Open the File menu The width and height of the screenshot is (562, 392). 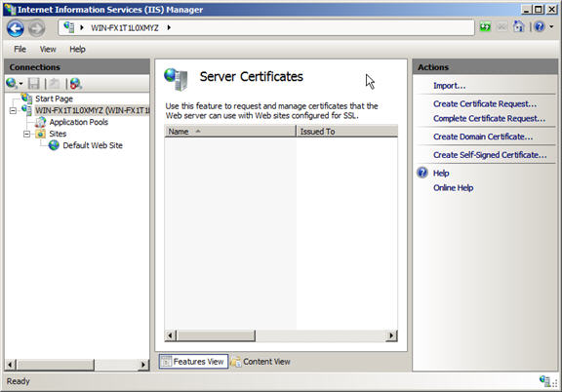click(20, 49)
